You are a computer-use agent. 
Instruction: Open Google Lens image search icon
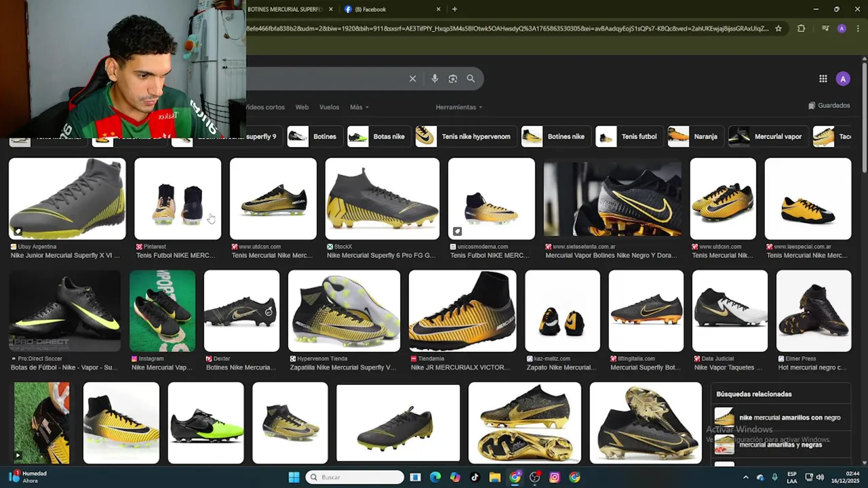coord(453,79)
